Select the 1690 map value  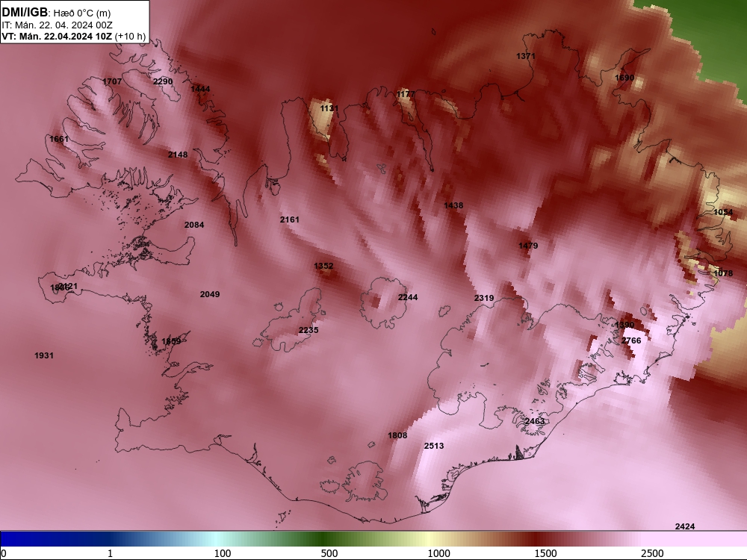624,78
